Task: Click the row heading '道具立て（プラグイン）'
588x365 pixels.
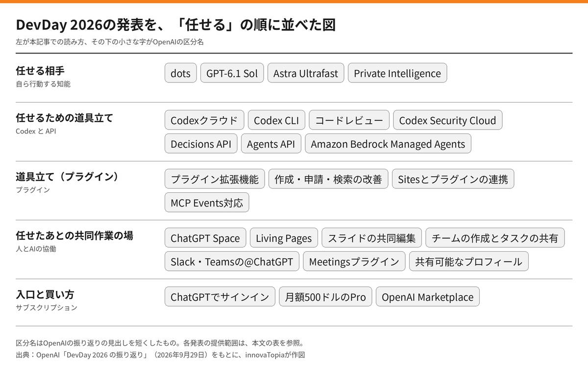Action: [68, 177]
